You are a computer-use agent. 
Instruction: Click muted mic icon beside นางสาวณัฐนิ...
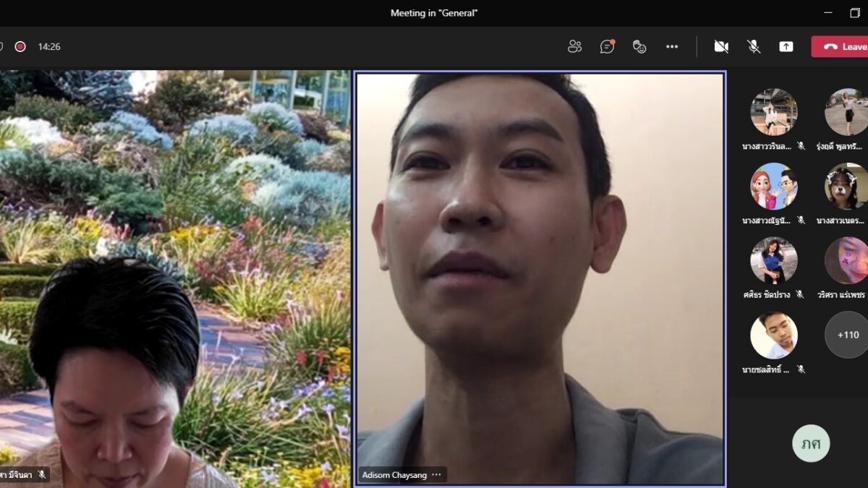801,221
